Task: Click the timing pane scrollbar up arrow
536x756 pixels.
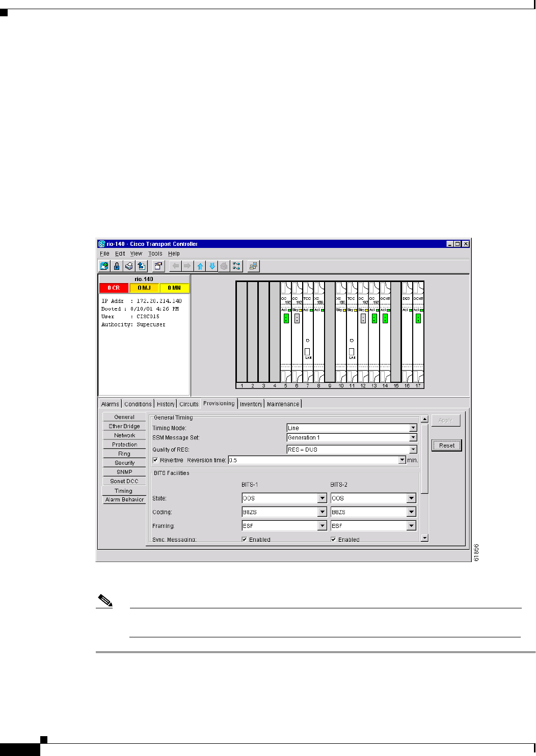Action: (425, 419)
